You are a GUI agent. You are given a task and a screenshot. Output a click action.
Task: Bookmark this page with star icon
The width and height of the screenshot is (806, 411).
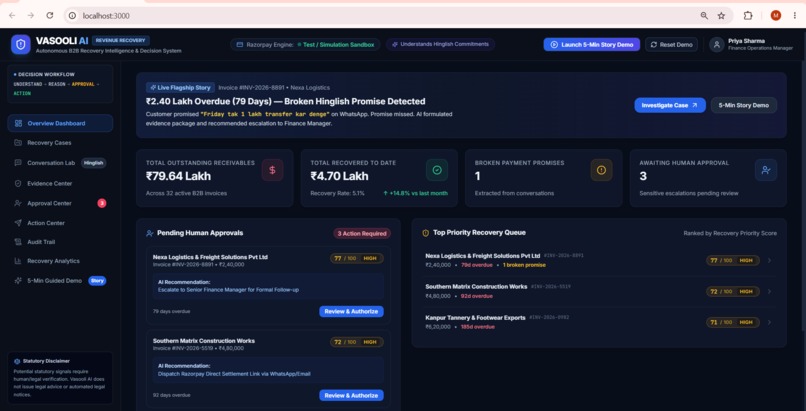click(x=721, y=15)
